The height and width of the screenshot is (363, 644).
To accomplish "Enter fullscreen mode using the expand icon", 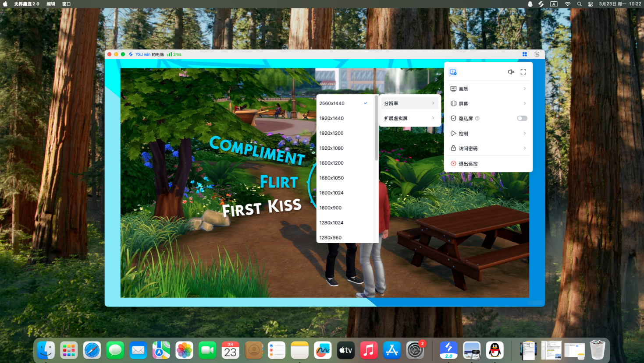I will [523, 72].
